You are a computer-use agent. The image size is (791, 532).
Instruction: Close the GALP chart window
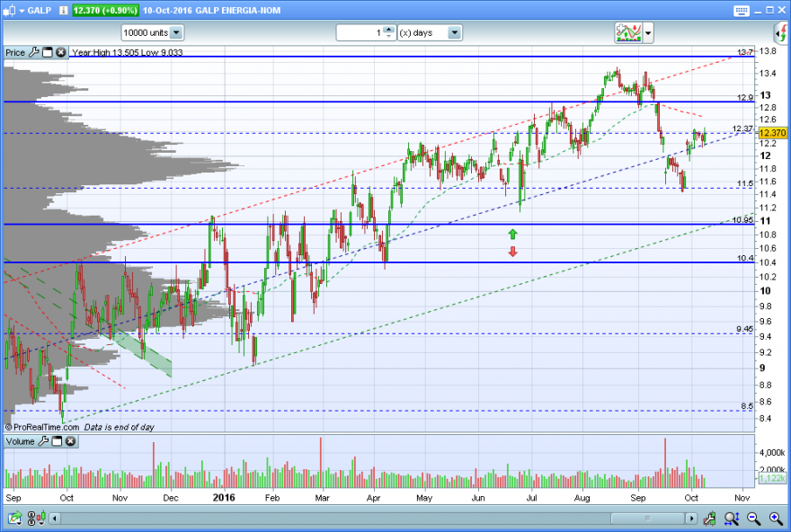coord(782,10)
